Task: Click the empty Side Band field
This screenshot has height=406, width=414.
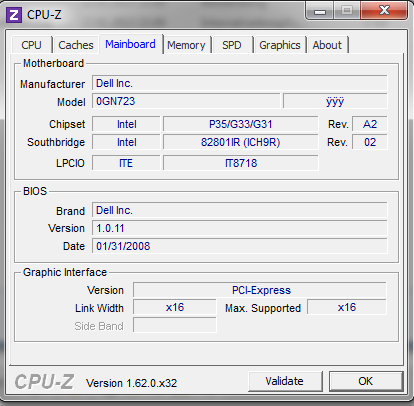Action: tap(175, 325)
